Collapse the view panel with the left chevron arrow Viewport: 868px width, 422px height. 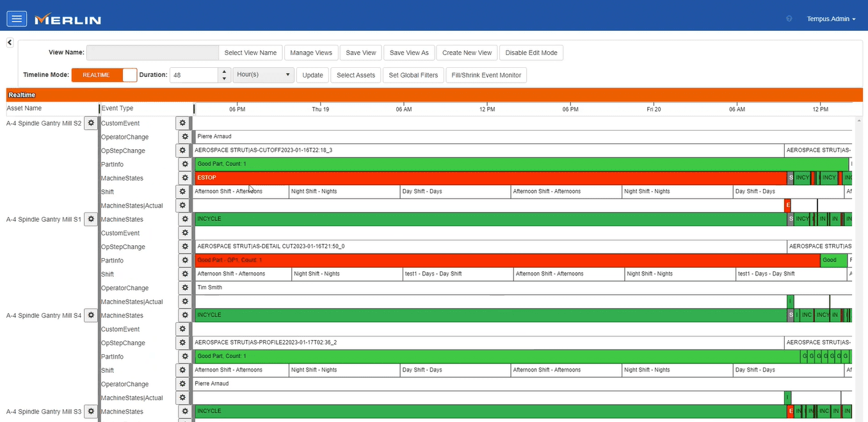click(9, 42)
